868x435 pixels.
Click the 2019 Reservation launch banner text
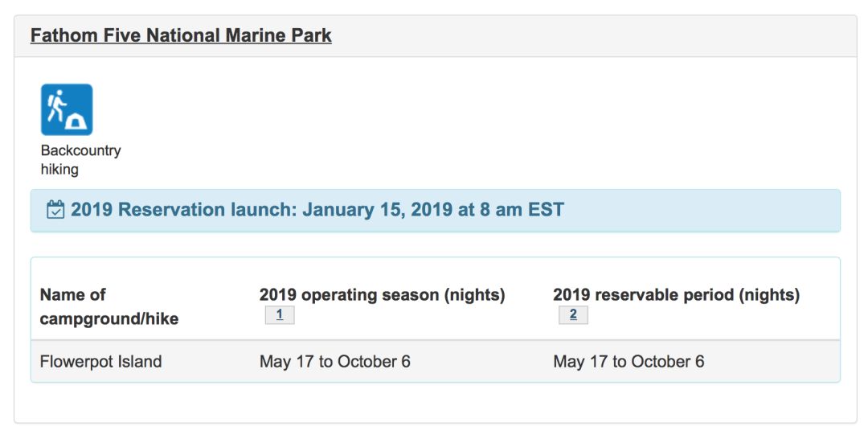pos(317,210)
